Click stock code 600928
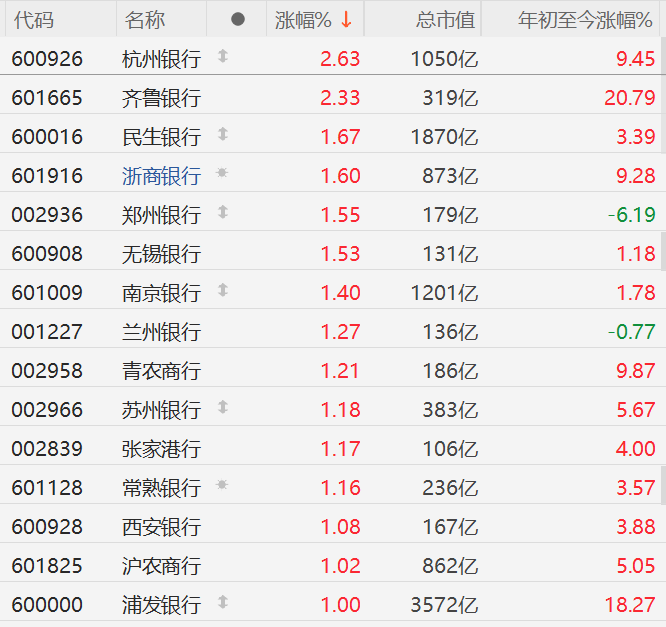This screenshot has width=666, height=627. [x=47, y=527]
